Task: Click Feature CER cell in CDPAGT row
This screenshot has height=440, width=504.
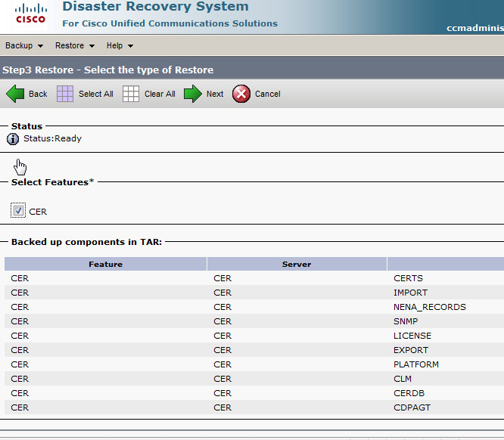Action: (x=20, y=407)
